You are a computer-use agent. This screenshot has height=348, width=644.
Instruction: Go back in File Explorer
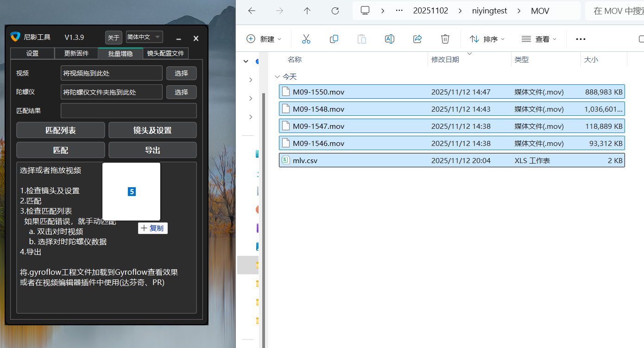[252, 11]
